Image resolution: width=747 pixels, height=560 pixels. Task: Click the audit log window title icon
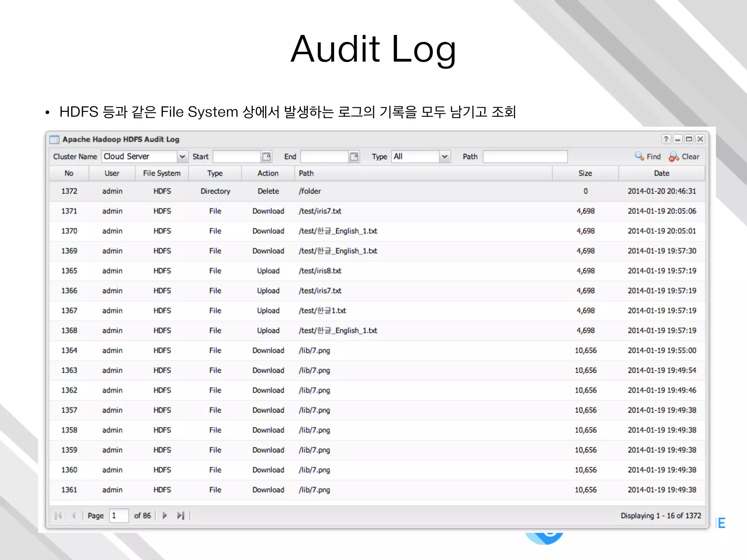coord(54,140)
